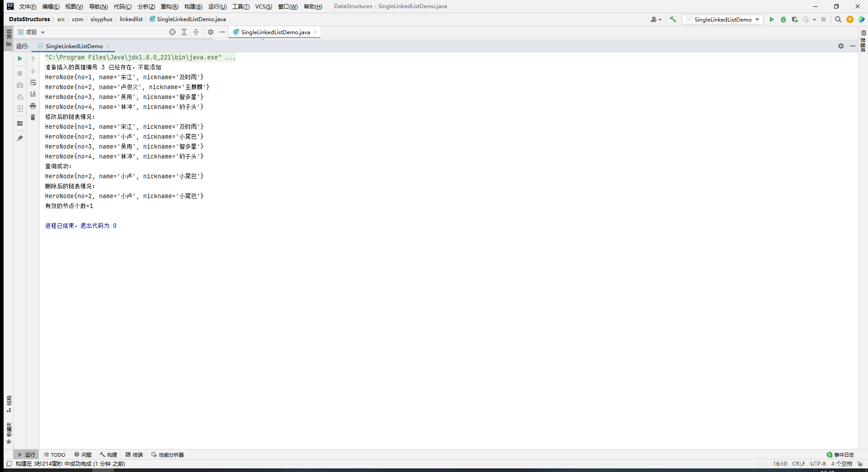Open Search Everywhere magnifier

(838, 19)
